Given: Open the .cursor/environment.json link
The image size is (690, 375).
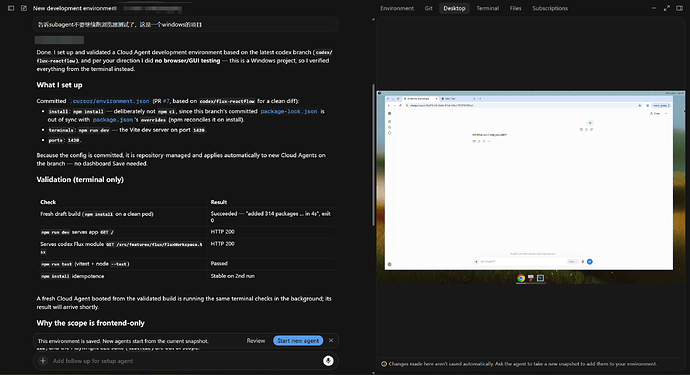Looking at the screenshot, I should coord(110,101).
